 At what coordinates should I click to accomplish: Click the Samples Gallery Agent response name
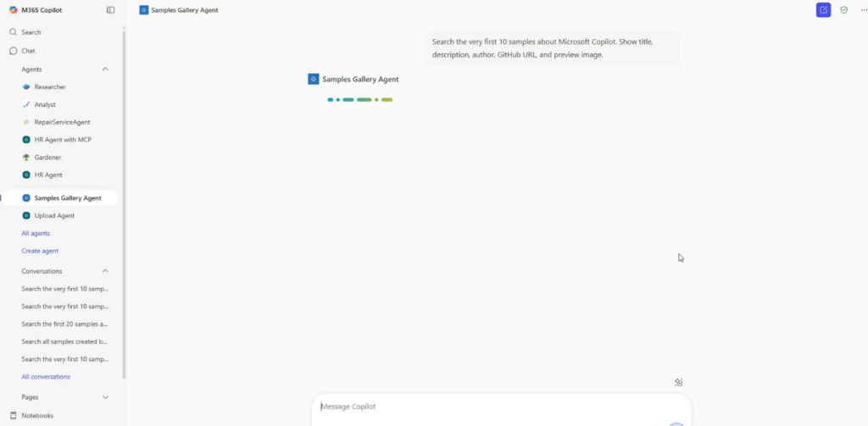tap(360, 79)
